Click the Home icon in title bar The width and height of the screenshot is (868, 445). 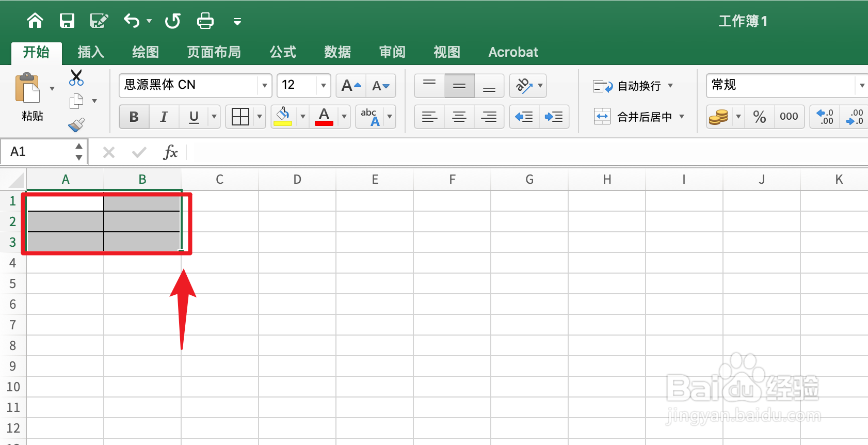[x=35, y=21]
